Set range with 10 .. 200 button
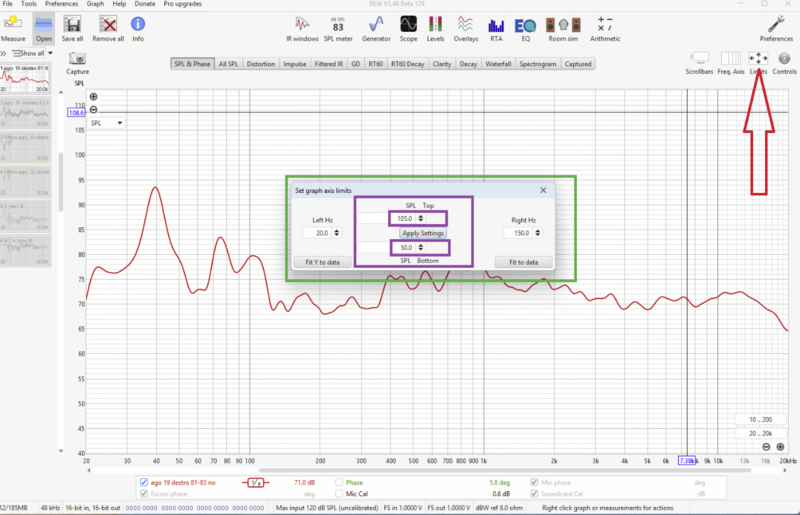Screen dimensions: 800x515 [760, 420]
